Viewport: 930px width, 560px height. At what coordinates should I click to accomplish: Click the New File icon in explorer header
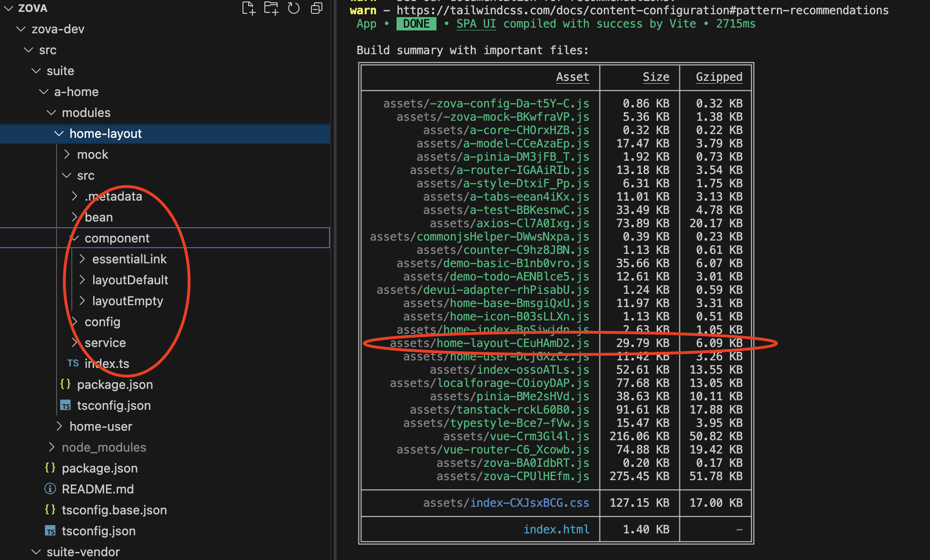click(x=248, y=8)
